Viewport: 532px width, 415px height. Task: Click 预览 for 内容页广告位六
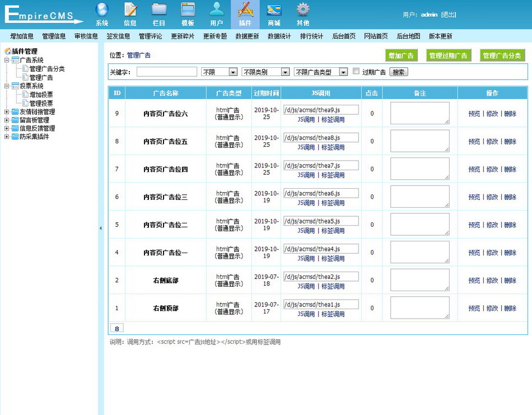click(474, 114)
